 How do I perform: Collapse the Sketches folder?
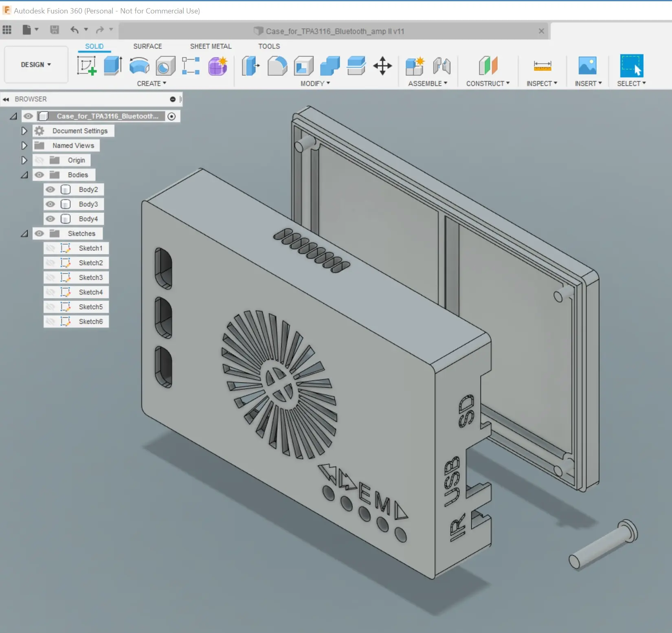click(x=24, y=234)
